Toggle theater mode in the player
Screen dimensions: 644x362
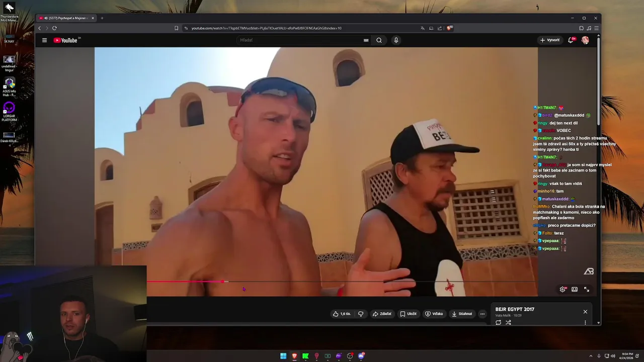pyautogui.click(x=574, y=289)
